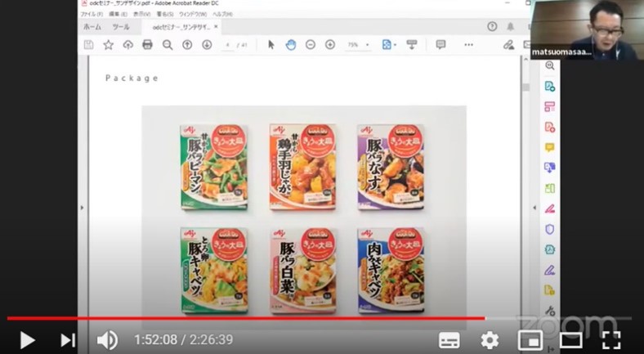Image resolution: width=644 pixels, height=354 pixels.
Task: Open the ウィンドウ (Window) menu
Action: 194,14
